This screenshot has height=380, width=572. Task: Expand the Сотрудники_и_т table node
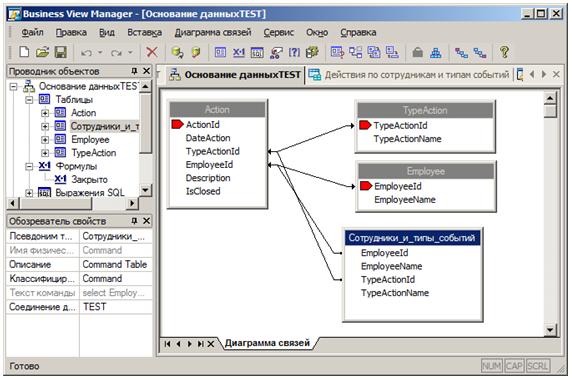pos(45,127)
